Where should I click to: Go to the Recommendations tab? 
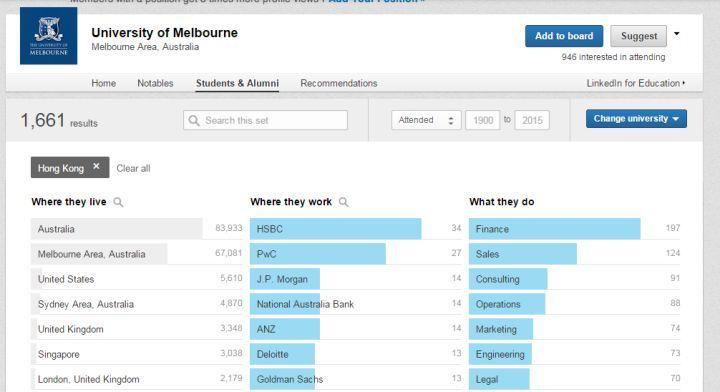(339, 83)
